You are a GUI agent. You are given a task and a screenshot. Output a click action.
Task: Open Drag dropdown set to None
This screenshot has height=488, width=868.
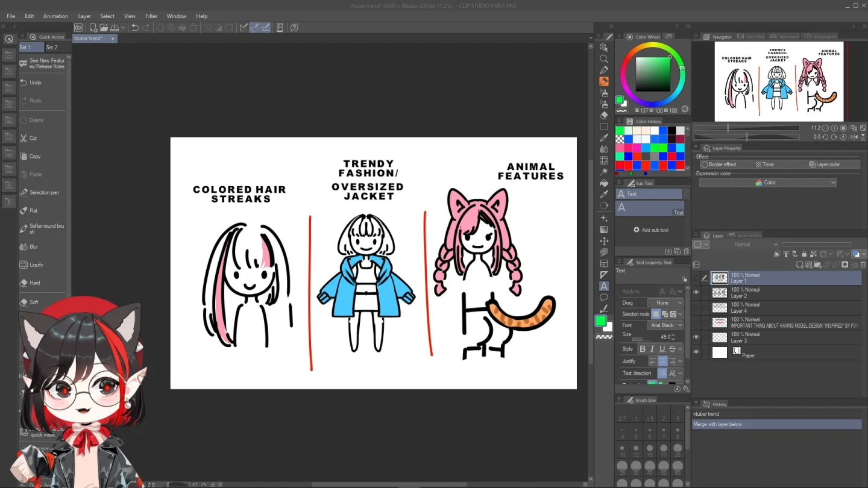click(x=665, y=302)
